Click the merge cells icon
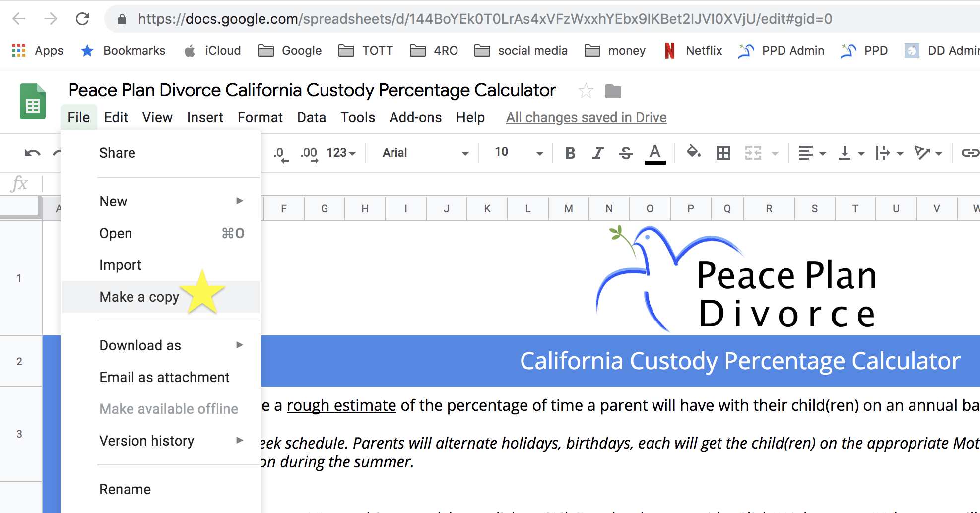 tap(753, 153)
